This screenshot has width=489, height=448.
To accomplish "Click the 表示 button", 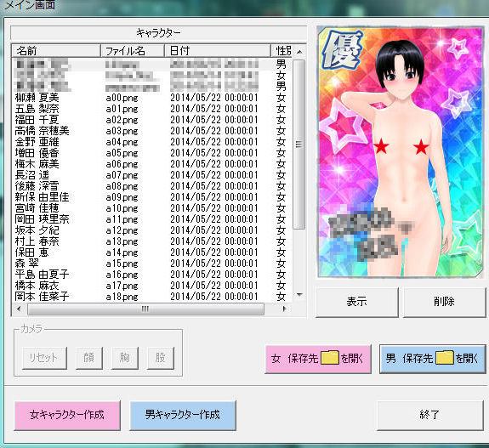I will (x=357, y=302).
